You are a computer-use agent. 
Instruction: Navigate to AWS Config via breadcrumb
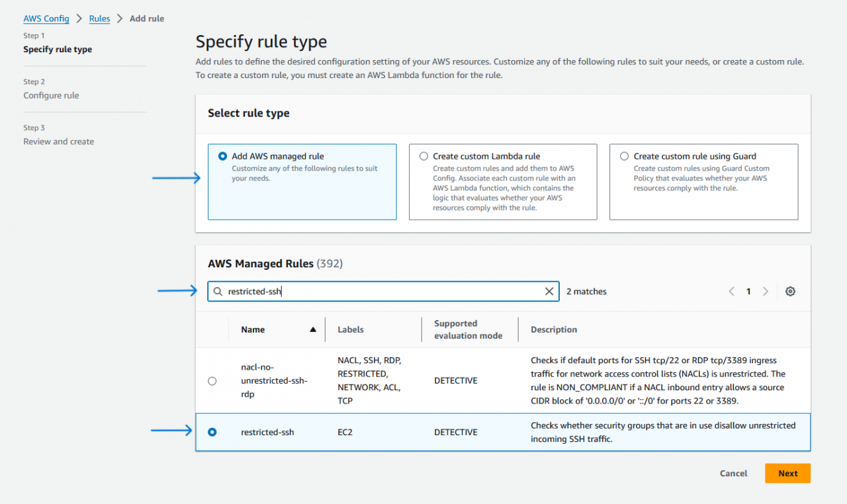coord(46,19)
